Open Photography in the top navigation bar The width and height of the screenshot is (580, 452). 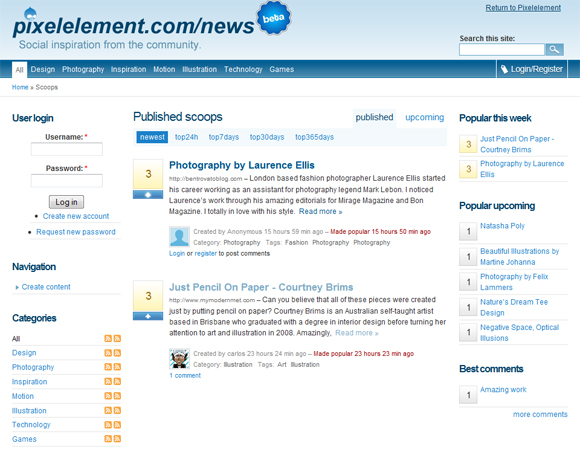pos(83,70)
